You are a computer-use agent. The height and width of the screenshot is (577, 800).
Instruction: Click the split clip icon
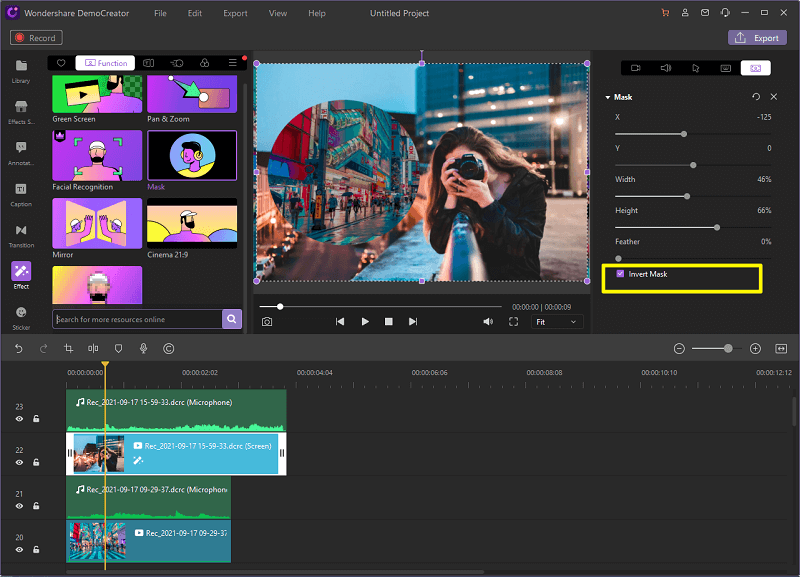pos(93,348)
